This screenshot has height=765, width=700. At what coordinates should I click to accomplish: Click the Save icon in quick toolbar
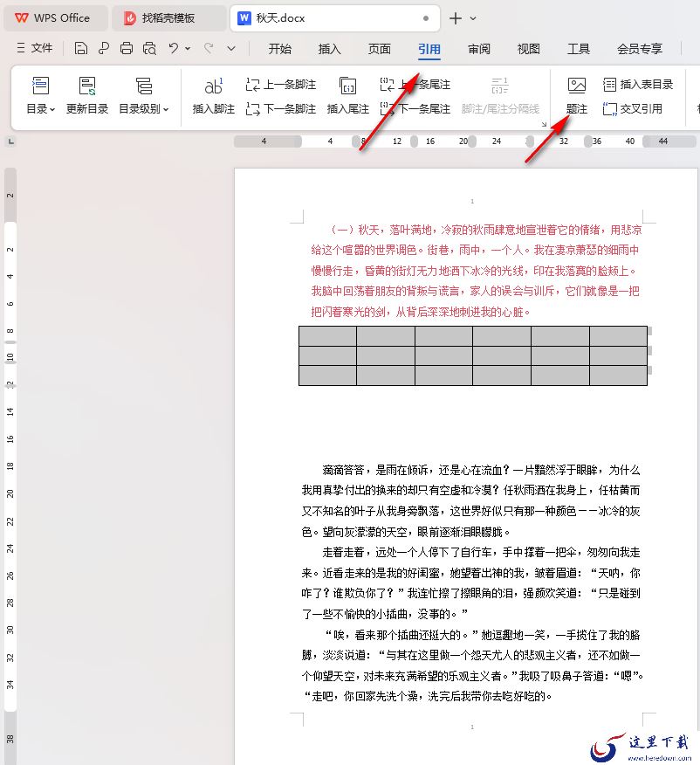81,48
